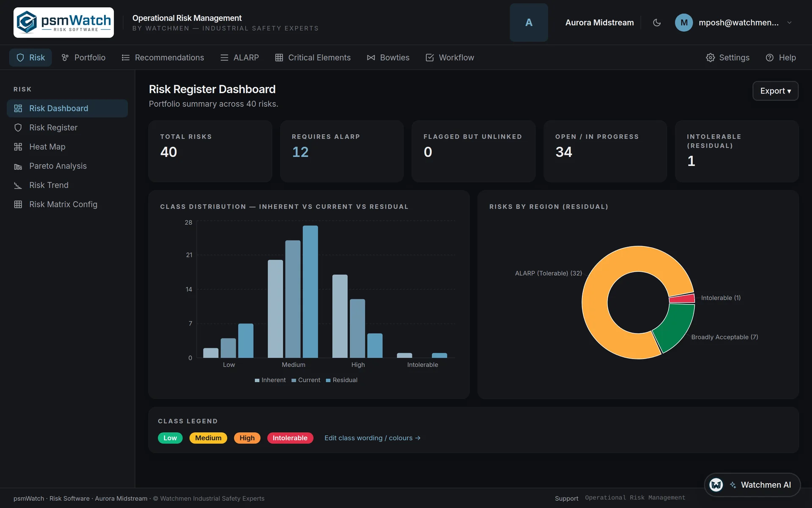Viewport: 812px width, 508px height.
Task: Toggle the Residual series in chart legend
Action: coord(342,380)
